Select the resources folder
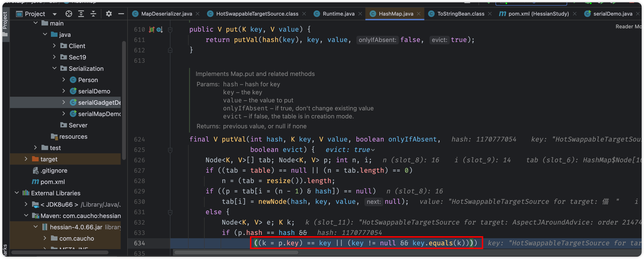Viewport: 644px width, 259px height. (73, 136)
